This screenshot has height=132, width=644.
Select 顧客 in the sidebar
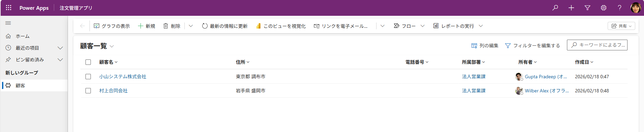coord(34,85)
